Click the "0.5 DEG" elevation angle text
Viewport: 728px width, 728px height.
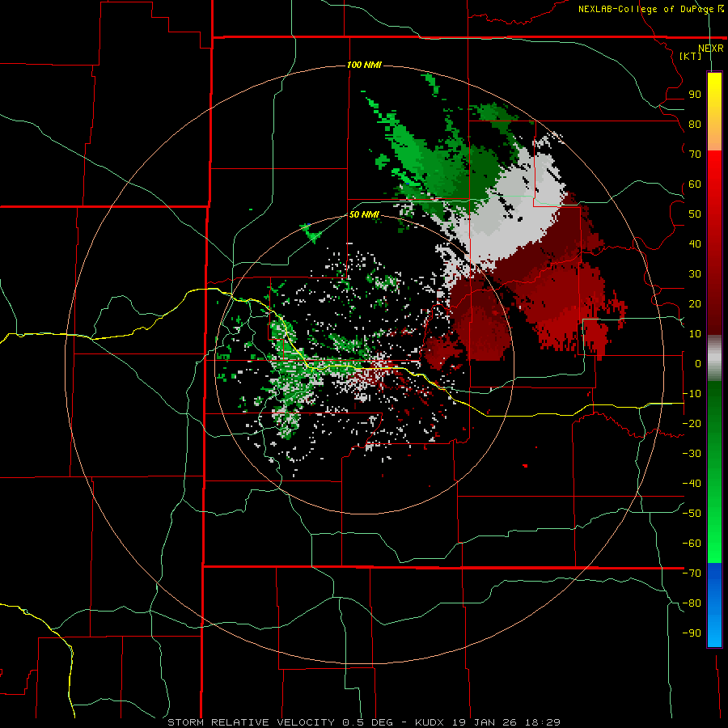[x=368, y=722]
